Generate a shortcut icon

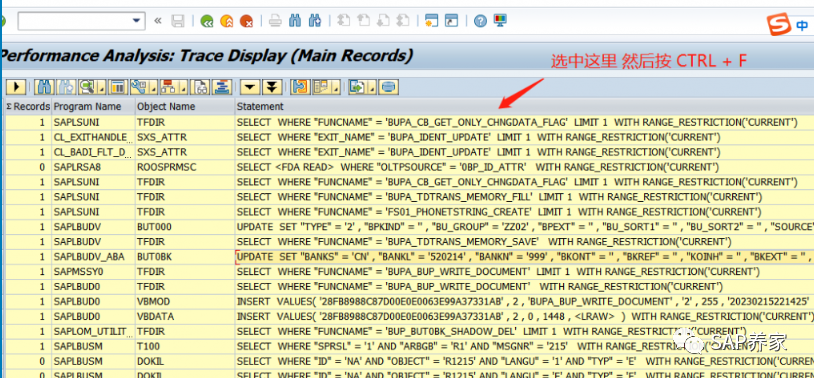452,21
